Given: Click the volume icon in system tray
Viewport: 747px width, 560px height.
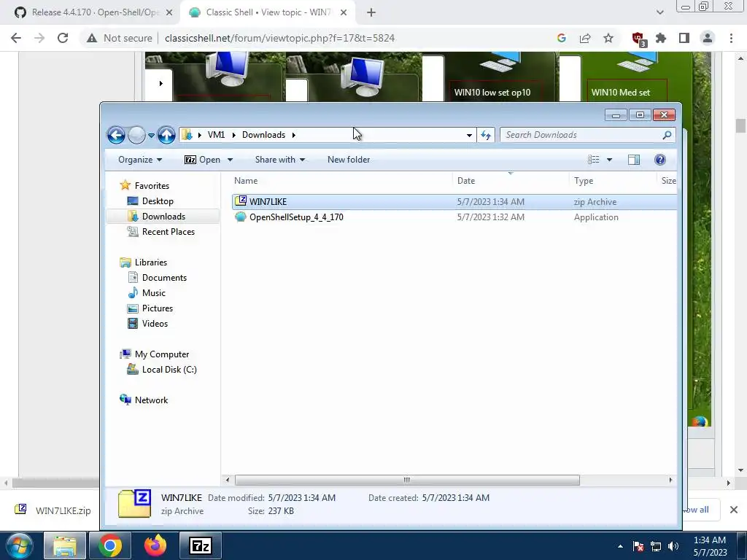Looking at the screenshot, I should [673, 546].
